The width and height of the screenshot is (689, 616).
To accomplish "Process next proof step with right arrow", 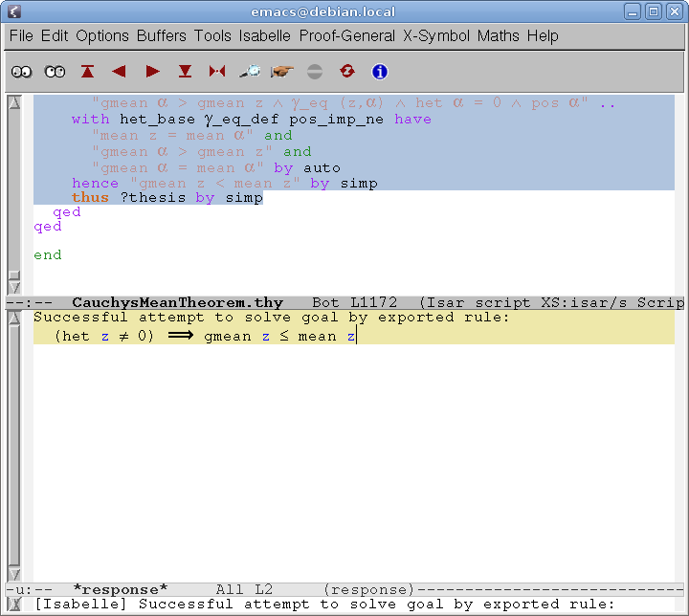I will click(x=152, y=72).
